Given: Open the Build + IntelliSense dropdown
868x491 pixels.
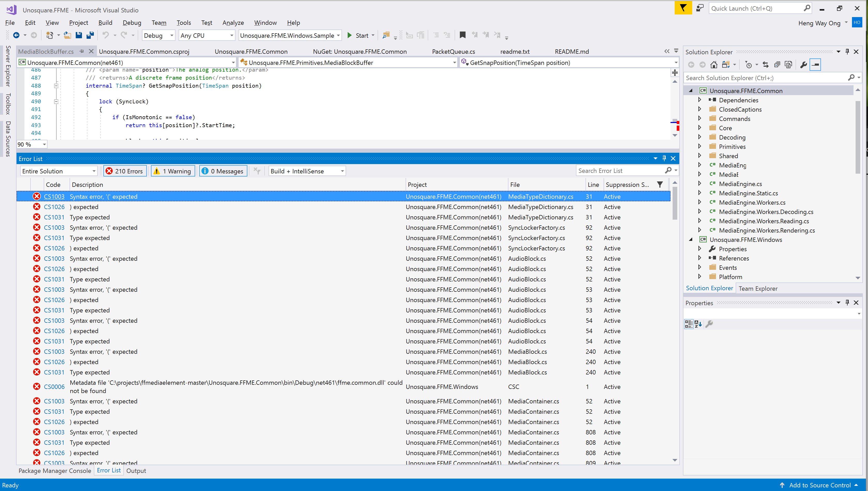Looking at the screenshot, I should click(x=307, y=171).
